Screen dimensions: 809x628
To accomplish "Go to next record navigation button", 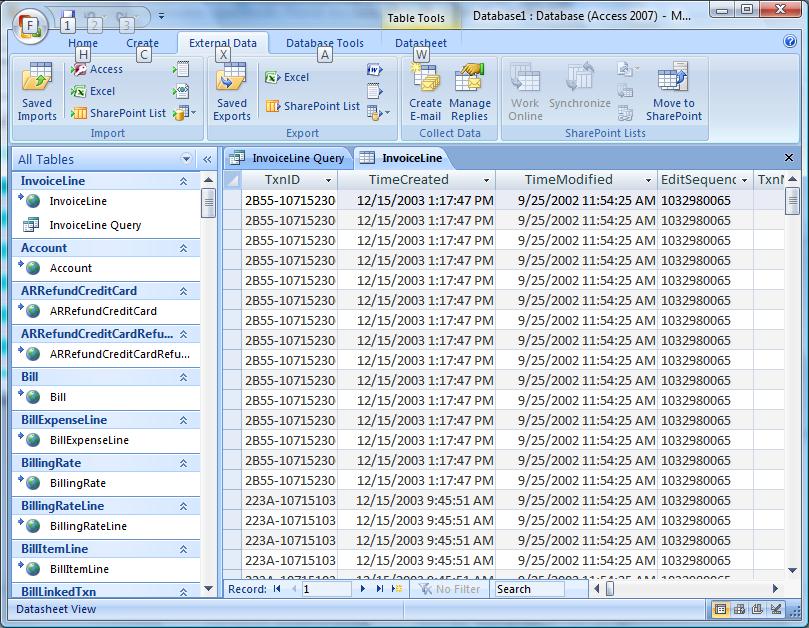I will (363, 589).
